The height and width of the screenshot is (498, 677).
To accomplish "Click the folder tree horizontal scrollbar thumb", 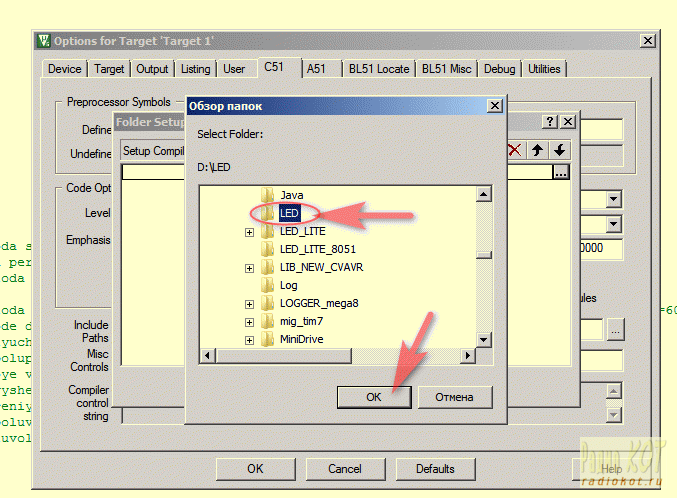I will 284,356.
